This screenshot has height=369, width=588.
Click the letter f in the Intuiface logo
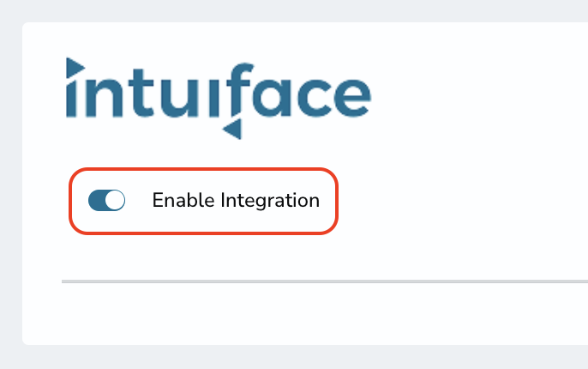tap(240, 90)
